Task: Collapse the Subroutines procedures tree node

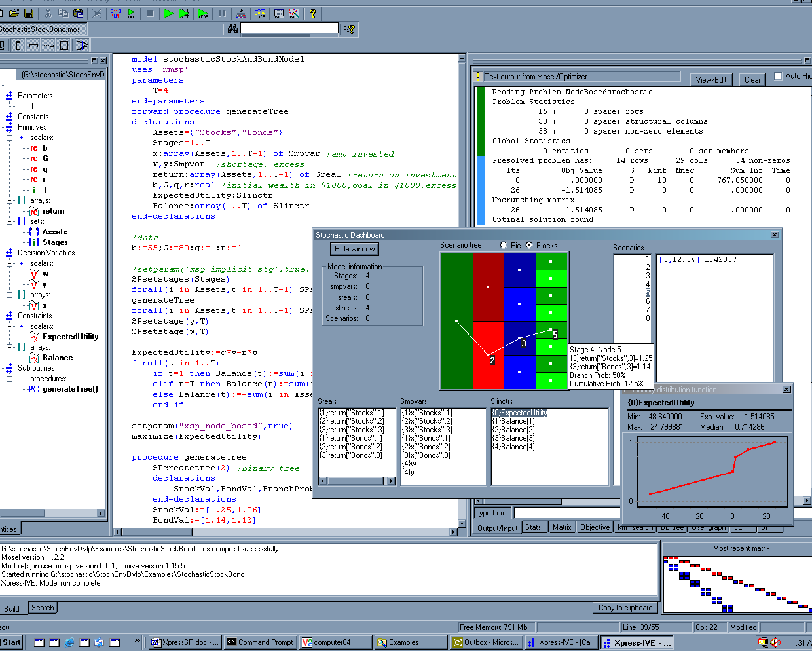Action: pos(10,379)
